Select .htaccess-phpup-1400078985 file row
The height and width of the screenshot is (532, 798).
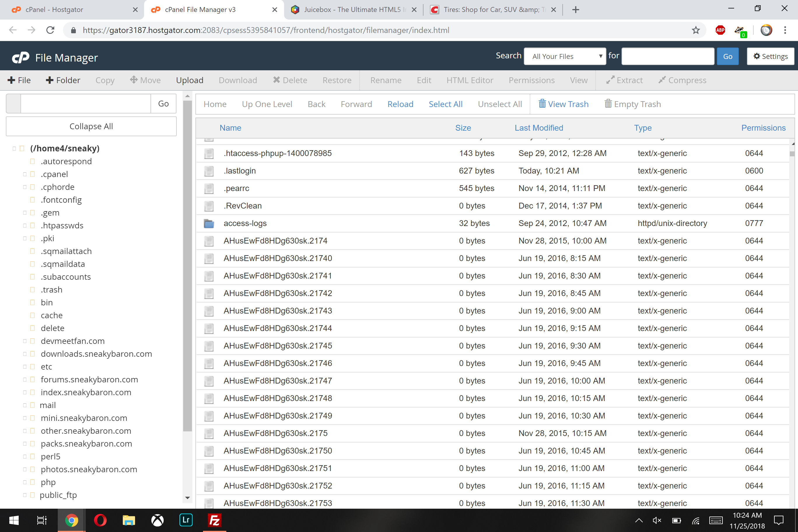coord(492,153)
